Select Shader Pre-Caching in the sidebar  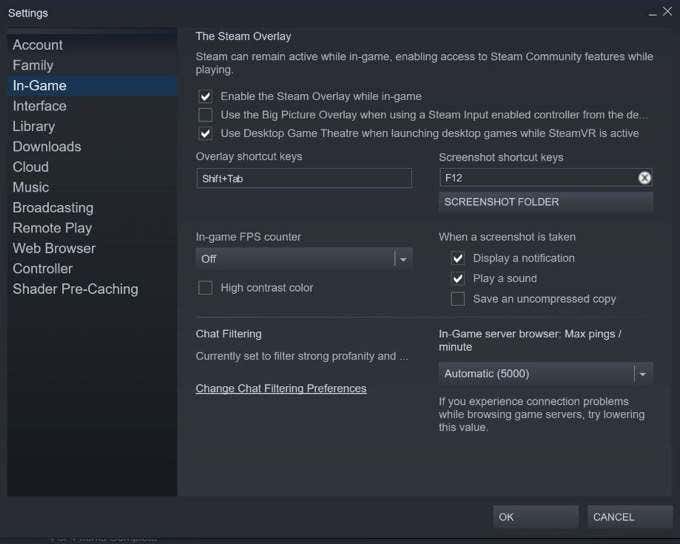tap(75, 289)
